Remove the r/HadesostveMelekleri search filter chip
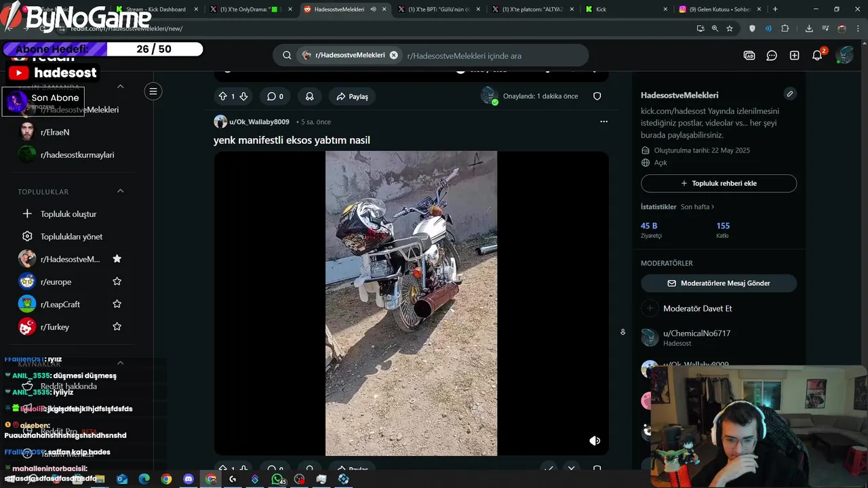This screenshot has height=488, width=868. (x=393, y=56)
